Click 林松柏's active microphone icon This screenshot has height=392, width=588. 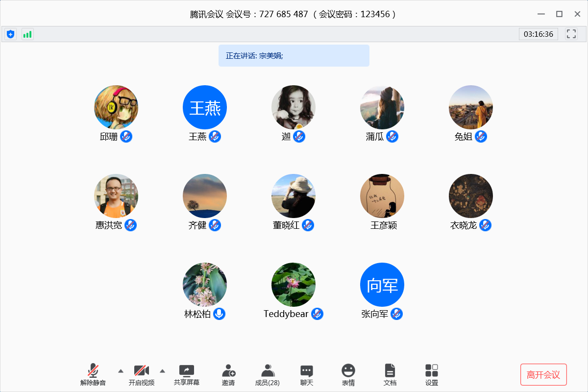pos(219,314)
